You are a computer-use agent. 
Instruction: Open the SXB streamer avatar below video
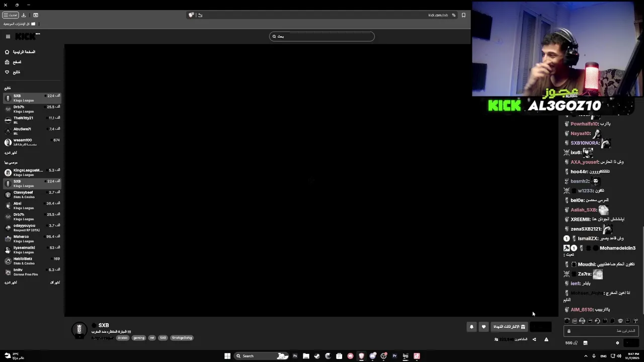(79, 330)
